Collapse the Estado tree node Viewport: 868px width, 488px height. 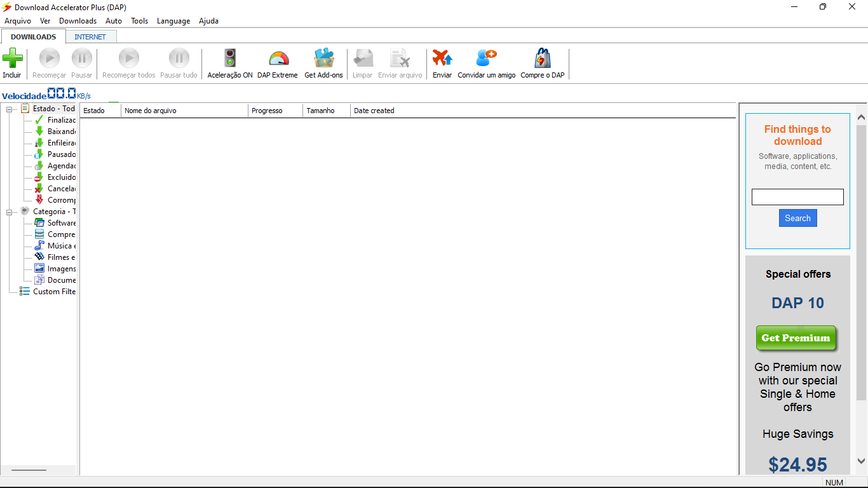point(10,109)
